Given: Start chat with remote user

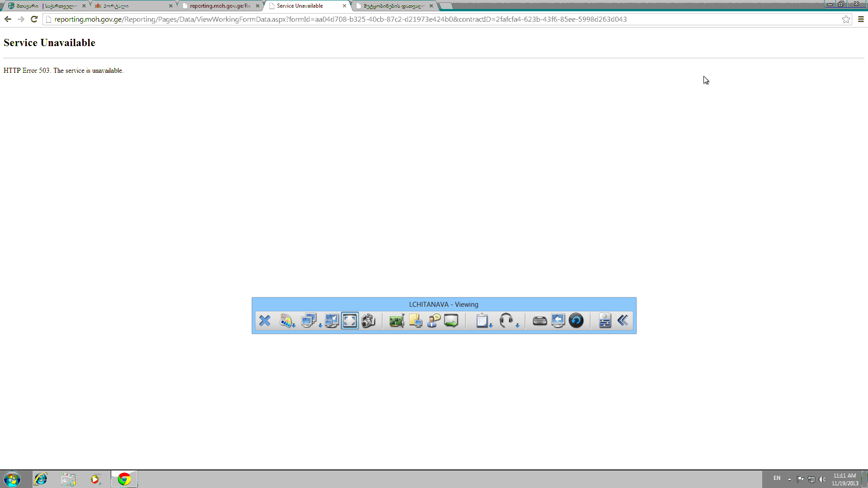Looking at the screenshot, I should pos(434,321).
